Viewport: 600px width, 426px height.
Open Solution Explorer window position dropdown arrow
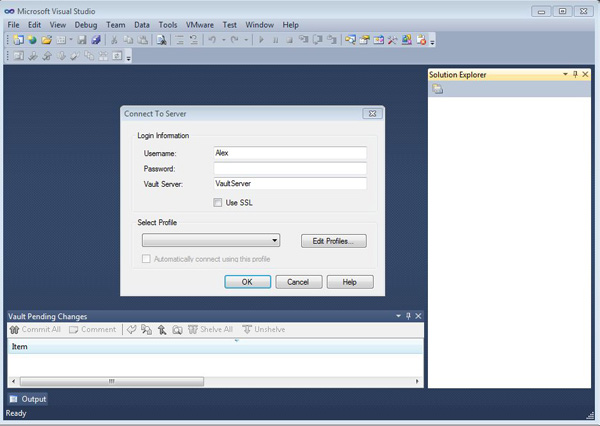click(564, 75)
